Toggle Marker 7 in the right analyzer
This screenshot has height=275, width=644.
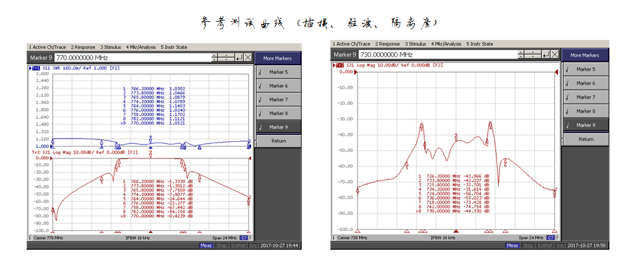pos(585,97)
